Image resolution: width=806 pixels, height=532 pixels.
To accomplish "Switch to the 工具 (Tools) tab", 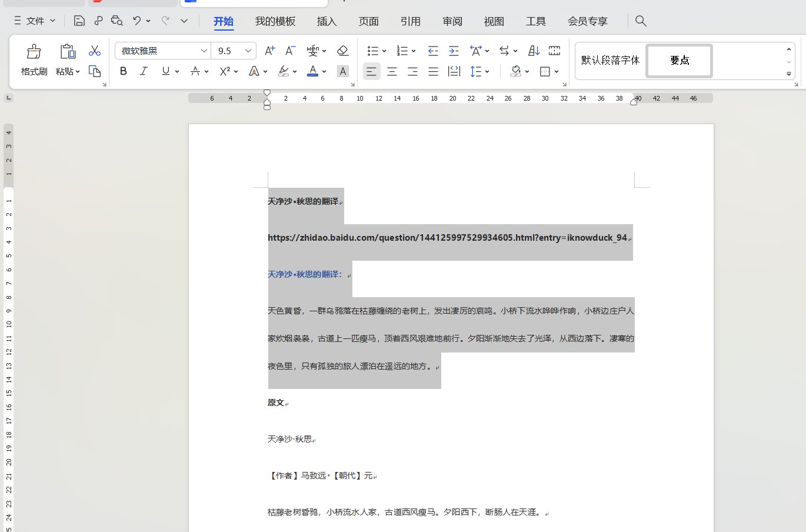I will coord(536,21).
